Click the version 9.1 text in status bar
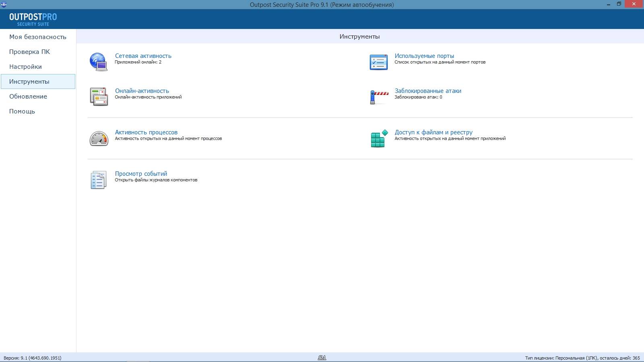644x362 pixels. [33, 358]
